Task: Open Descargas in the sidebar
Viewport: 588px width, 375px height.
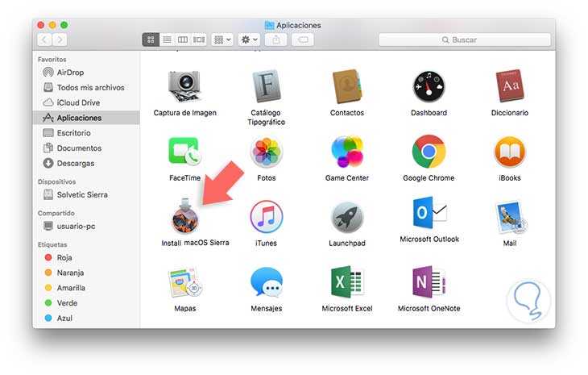Action: [86, 163]
